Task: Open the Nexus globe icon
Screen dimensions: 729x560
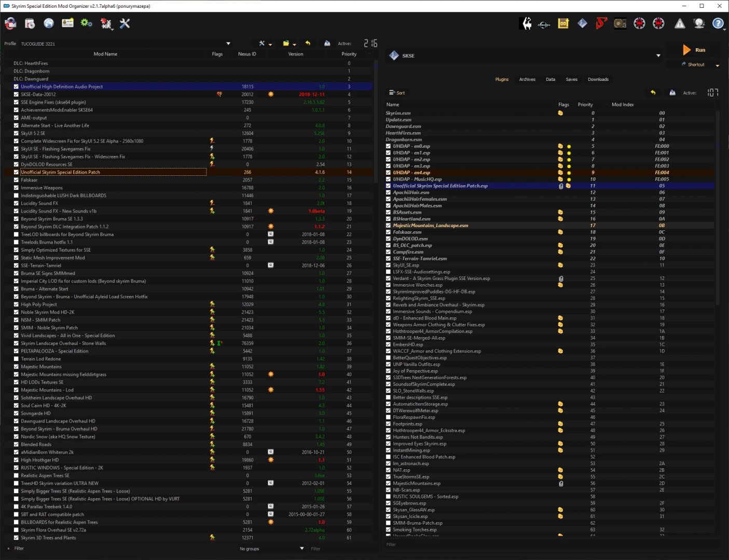Action: tap(49, 23)
